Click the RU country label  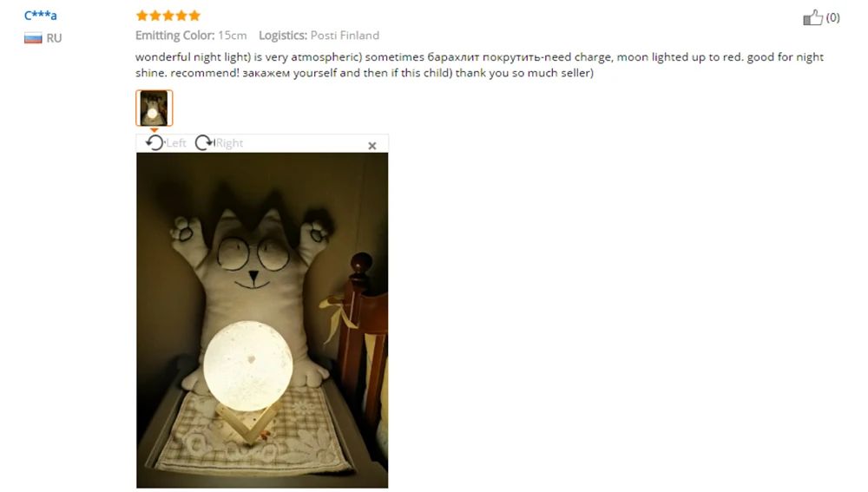click(x=54, y=38)
